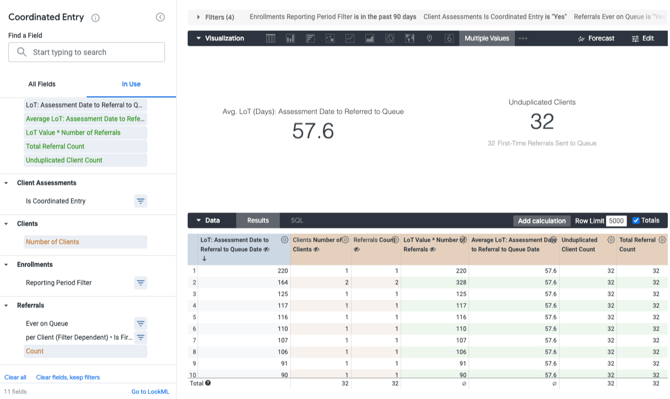The image size is (670, 399).
Task: Open the SQL tab
Action: click(x=297, y=220)
